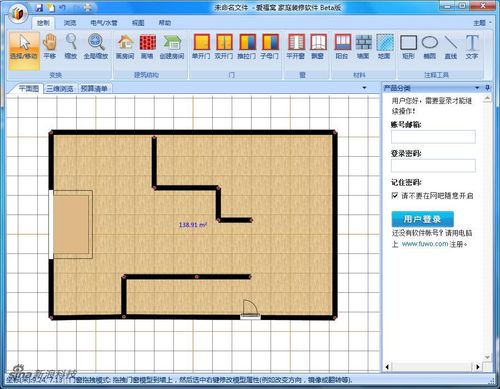Select the 子母门 door tool
This screenshot has width=500, height=389.
click(269, 47)
